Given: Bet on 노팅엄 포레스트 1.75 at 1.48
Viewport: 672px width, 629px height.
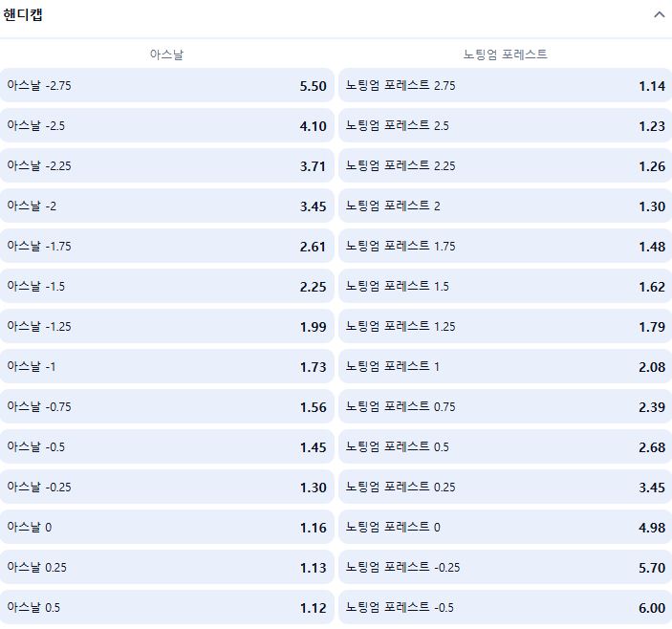Looking at the screenshot, I should tap(506, 246).
